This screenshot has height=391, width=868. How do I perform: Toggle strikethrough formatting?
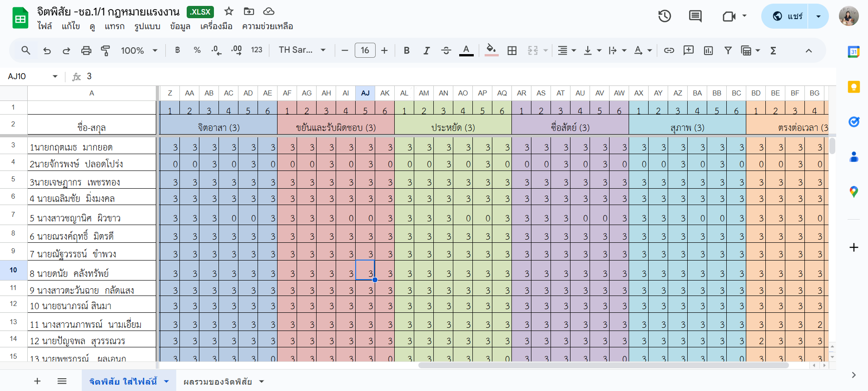(x=446, y=50)
